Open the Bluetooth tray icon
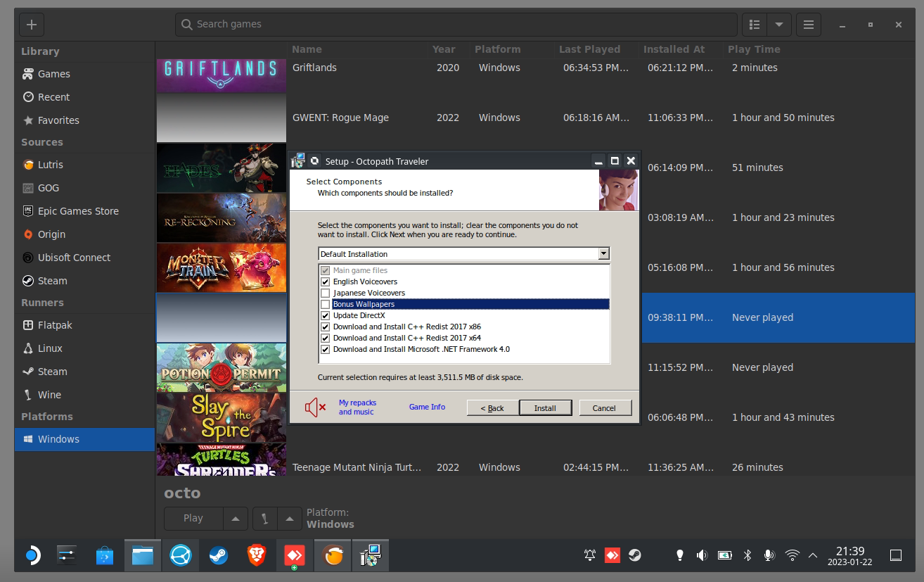Viewport: 924px width, 582px height. point(747,555)
